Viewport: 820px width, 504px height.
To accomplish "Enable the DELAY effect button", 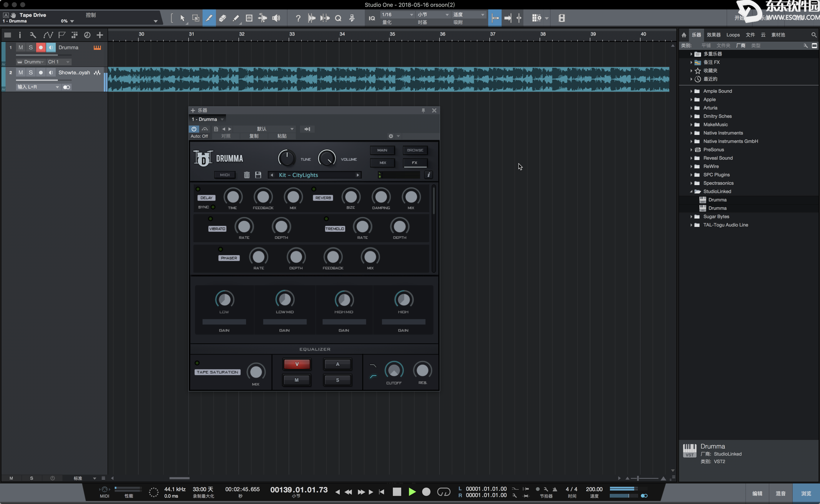I will click(x=206, y=197).
